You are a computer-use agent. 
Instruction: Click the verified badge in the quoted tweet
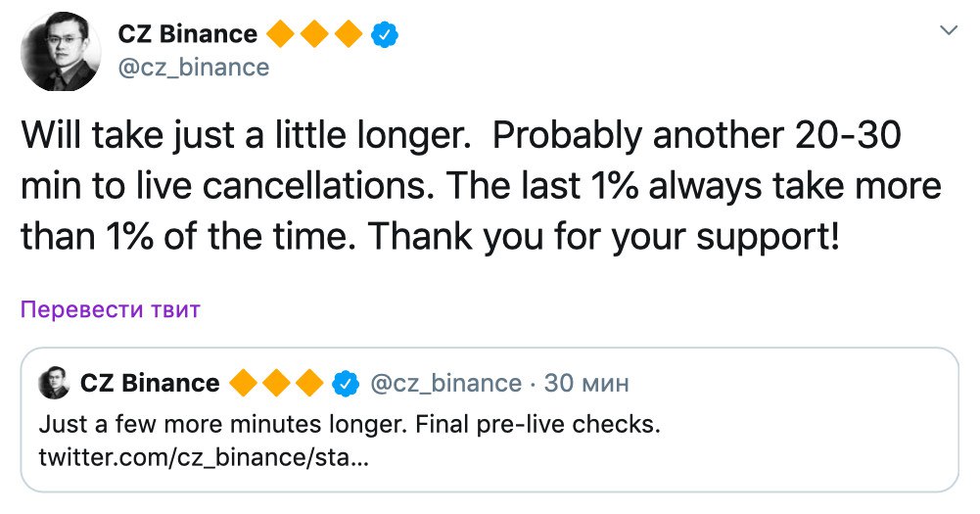345,383
